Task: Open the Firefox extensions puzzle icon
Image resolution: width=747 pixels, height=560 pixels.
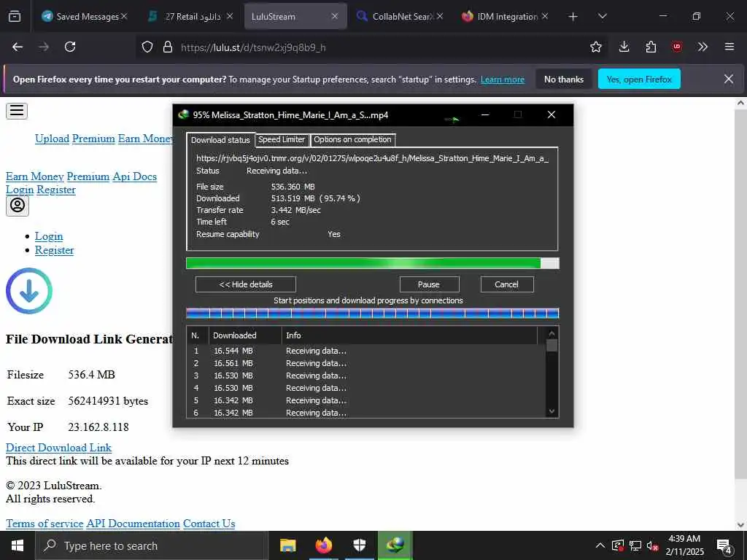Action: (651, 47)
